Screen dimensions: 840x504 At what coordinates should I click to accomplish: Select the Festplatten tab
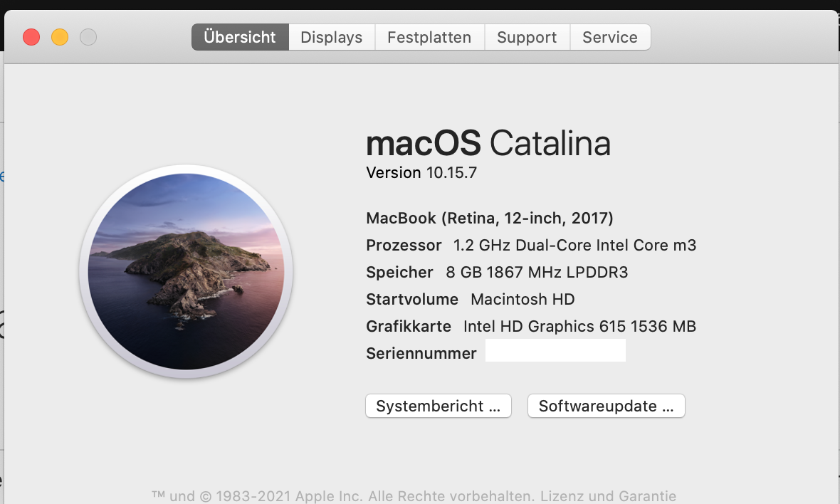pos(429,38)
